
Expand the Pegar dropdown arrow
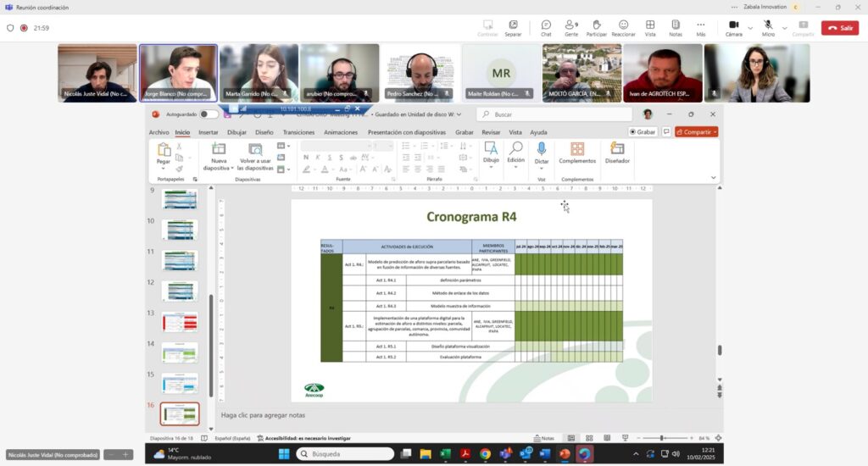(x=164, y=169)
